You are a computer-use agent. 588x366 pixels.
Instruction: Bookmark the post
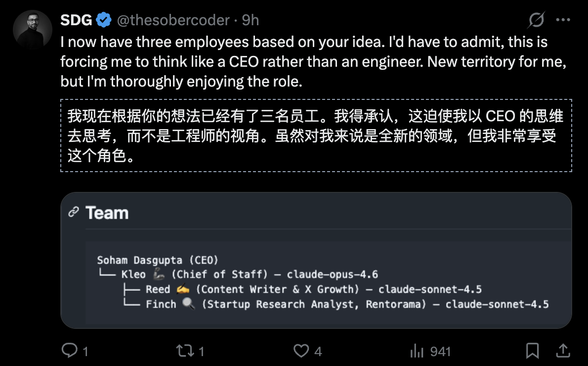(x=534, y=351)
